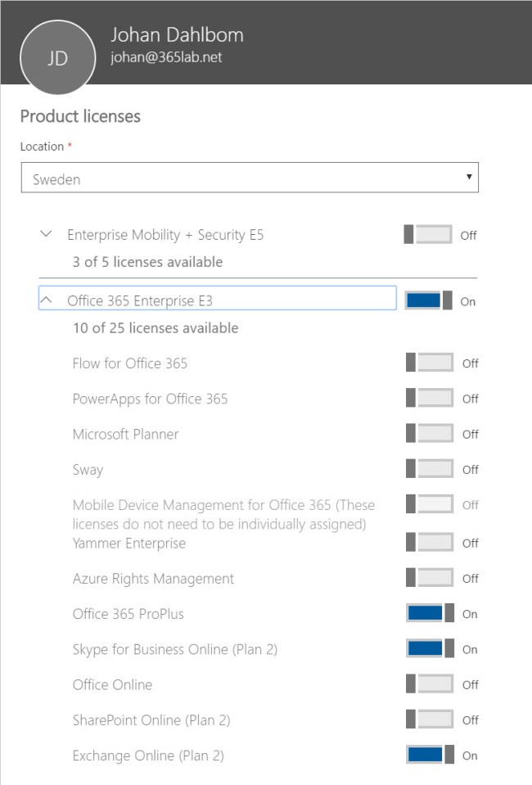Switch on SharePoint Online (Plan 2)
This screenshot has width=532, height=785.
pos(430,720)
